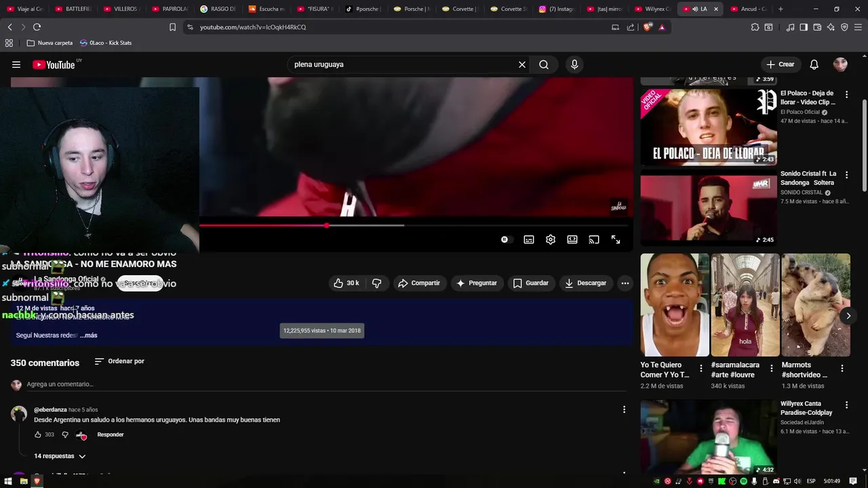Switch to the RASGO DE browser tab
Image resolution: width=868 pixels, height=488 pixels.
tap(218, 9)
